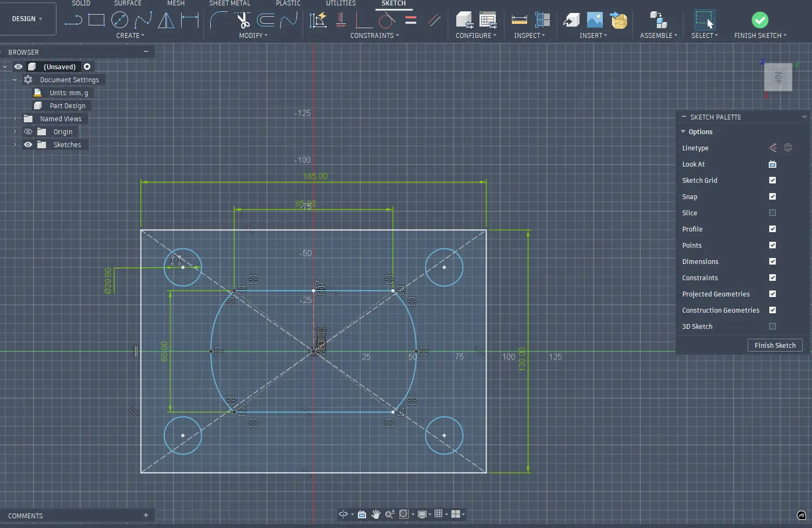Click the Look At icon in Sketch Palette

coord(773,164)
